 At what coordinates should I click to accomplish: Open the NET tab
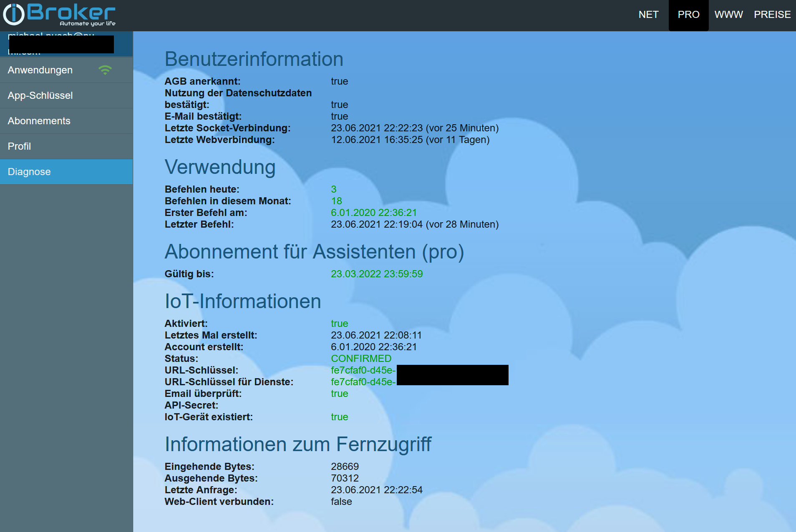click(x=648, y=15)
